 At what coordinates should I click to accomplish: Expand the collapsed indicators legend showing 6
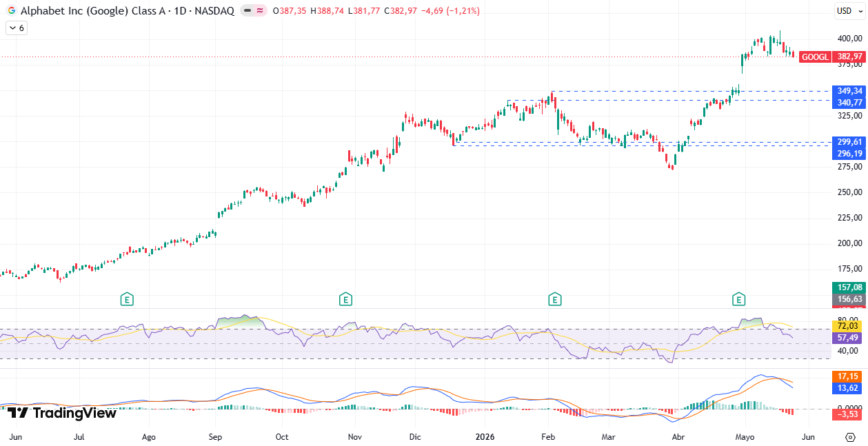[16, 28]
